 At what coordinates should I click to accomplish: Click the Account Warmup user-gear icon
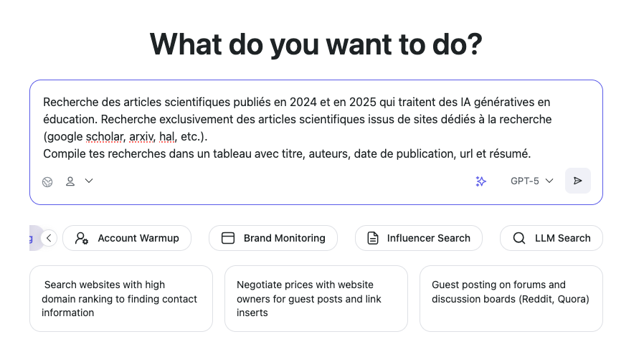(82, 238)
